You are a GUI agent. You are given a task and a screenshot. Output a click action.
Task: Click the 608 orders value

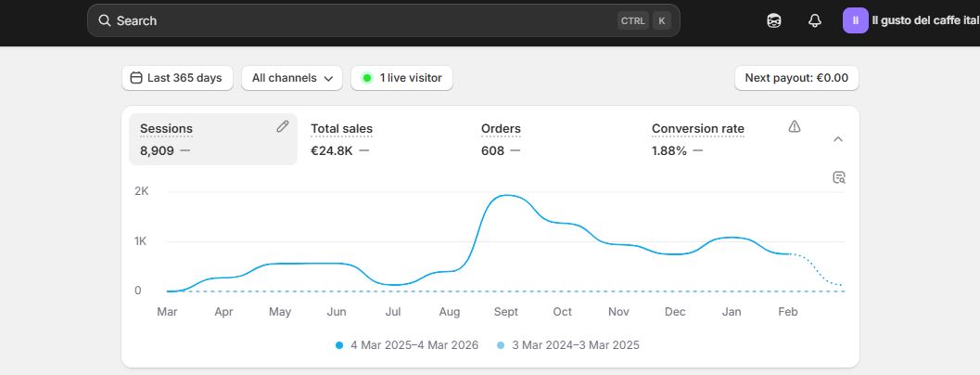(492, 151)
